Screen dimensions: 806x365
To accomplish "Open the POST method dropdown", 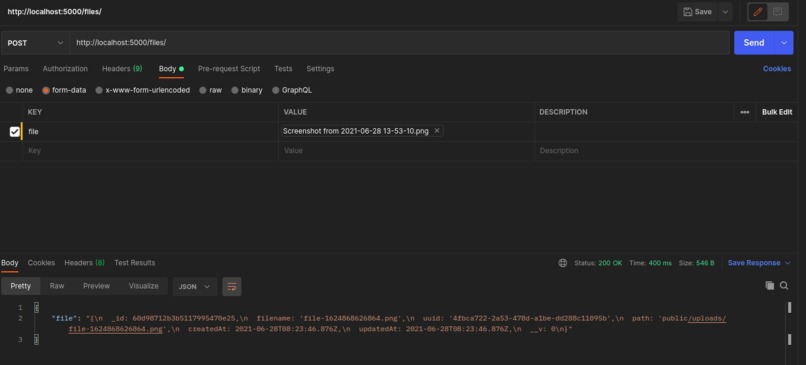I will [x=35, y=43].
